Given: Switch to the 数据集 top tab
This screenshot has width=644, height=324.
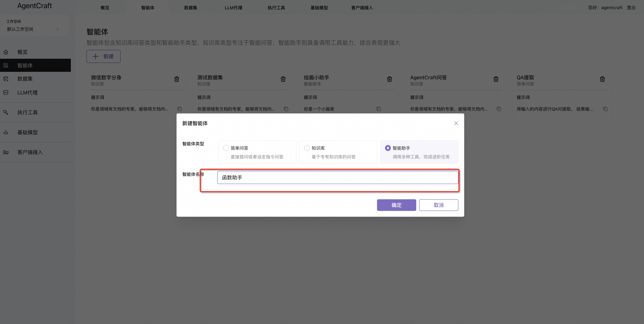Looking at the screenshot, I should (191, 8).
